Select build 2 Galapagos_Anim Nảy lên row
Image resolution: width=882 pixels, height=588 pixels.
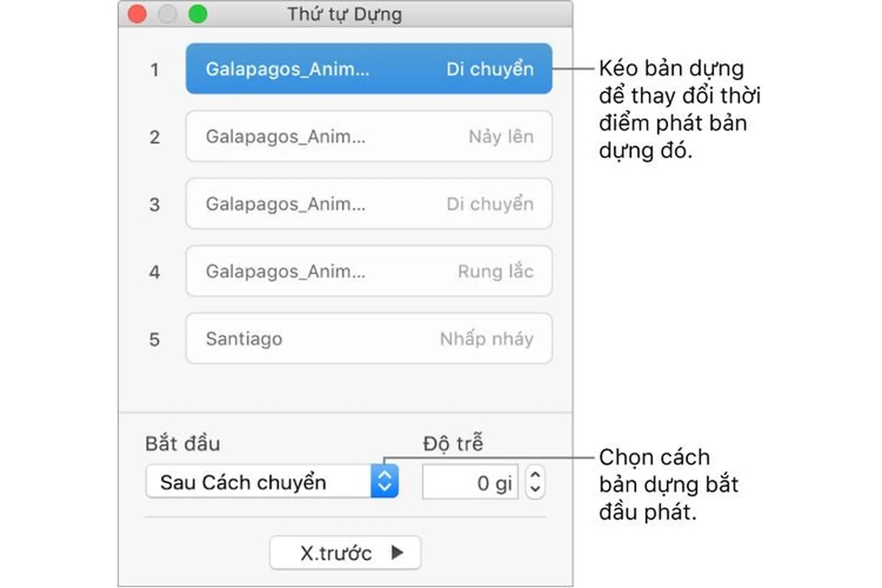(x=369, y=136)
